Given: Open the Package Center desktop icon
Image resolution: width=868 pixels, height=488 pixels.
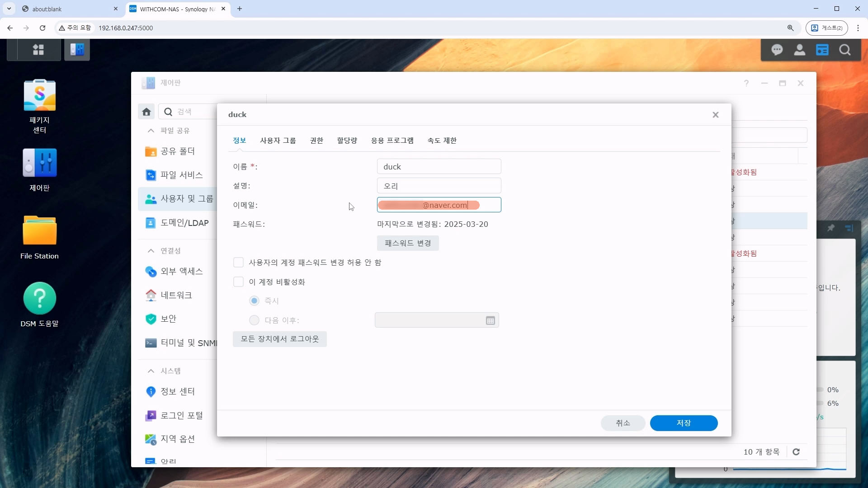Looking at the screenshot, I should 39,96.
